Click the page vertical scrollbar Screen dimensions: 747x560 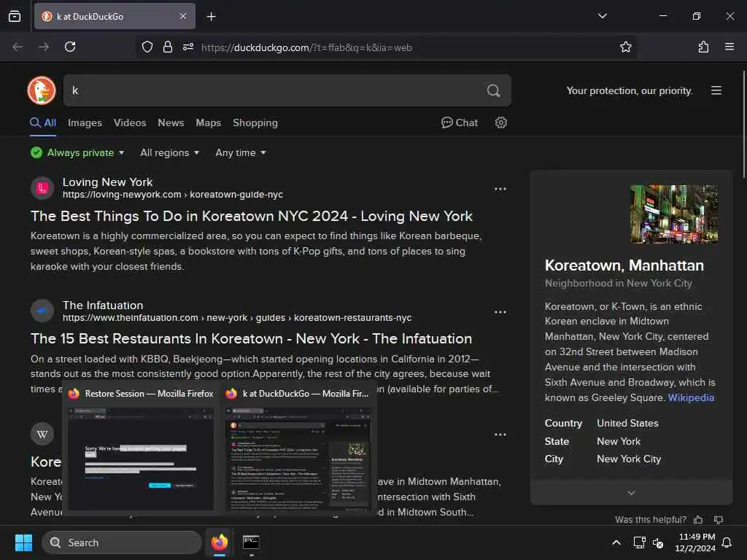[x=743, y=124]
